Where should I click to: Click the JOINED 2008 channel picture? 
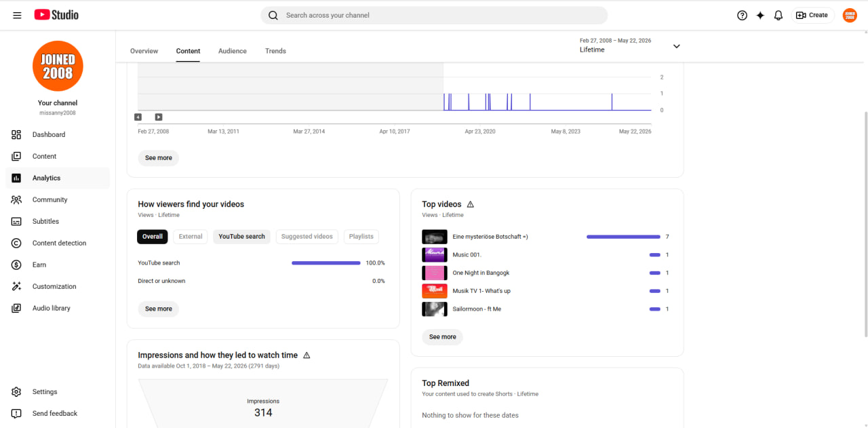tap(58, 66)
